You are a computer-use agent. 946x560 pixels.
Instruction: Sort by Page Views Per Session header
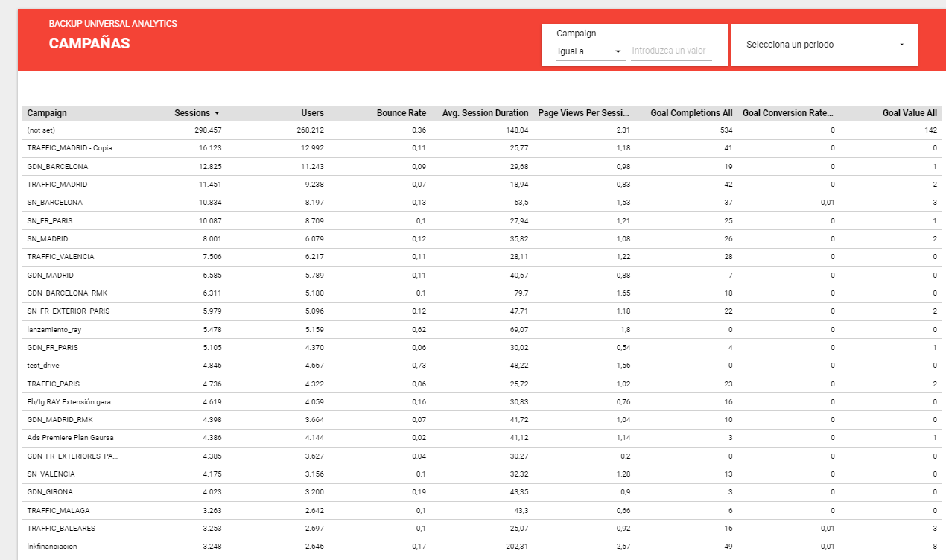[584, 113]
